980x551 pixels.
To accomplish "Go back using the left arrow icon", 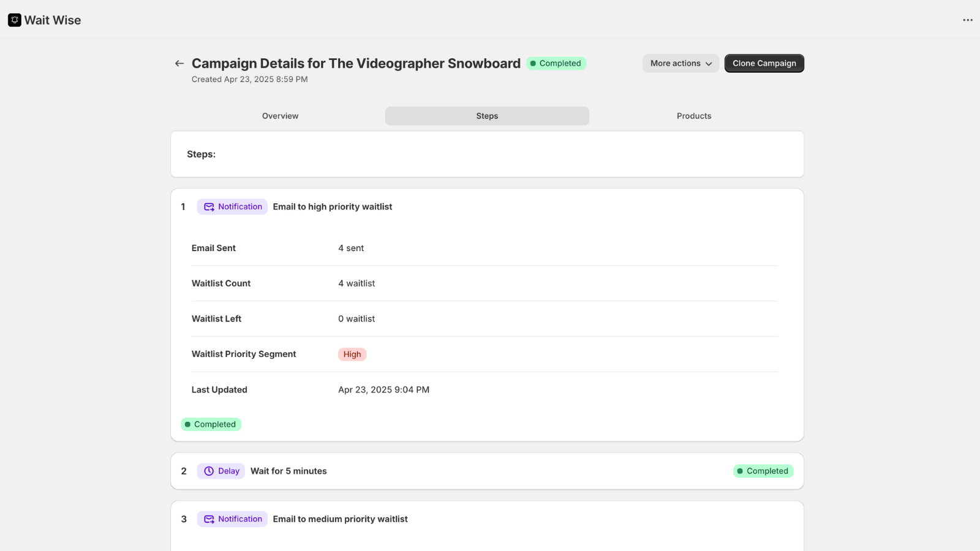I will pyautogui.click(x=179, y=63).
